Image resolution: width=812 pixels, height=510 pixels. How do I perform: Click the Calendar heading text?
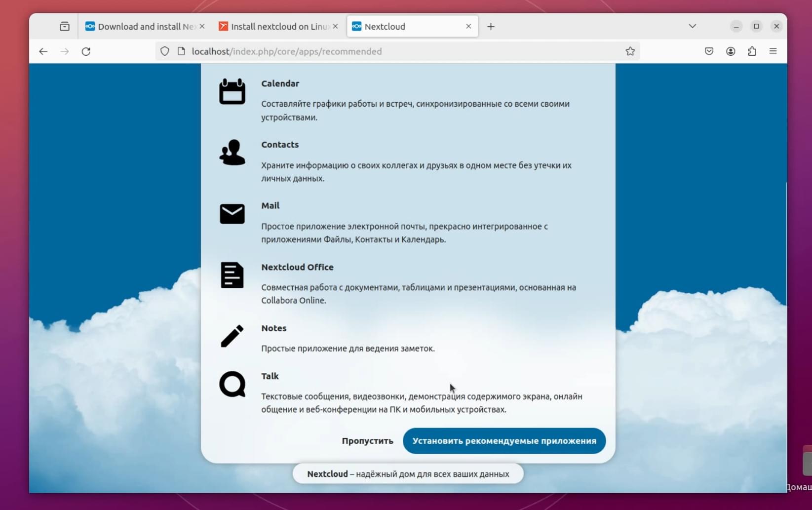(280, 83)
